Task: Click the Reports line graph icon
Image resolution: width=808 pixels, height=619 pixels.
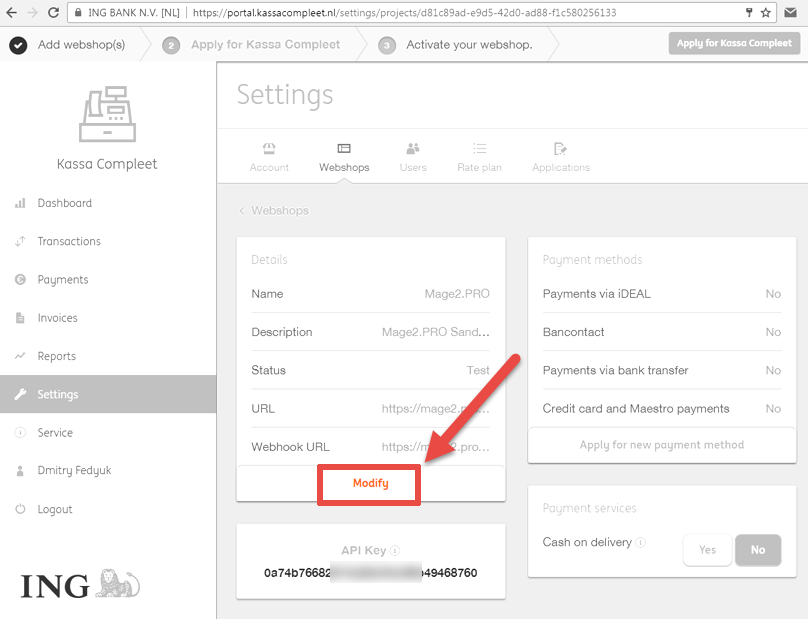Action: tap(20, 356)
